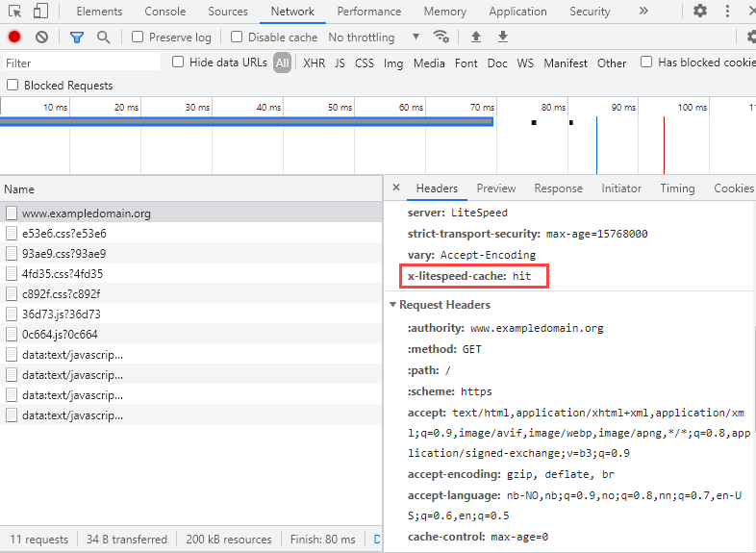Click the accept-encoding request header line
Viewport: 756px width, 553px height.
511,474
